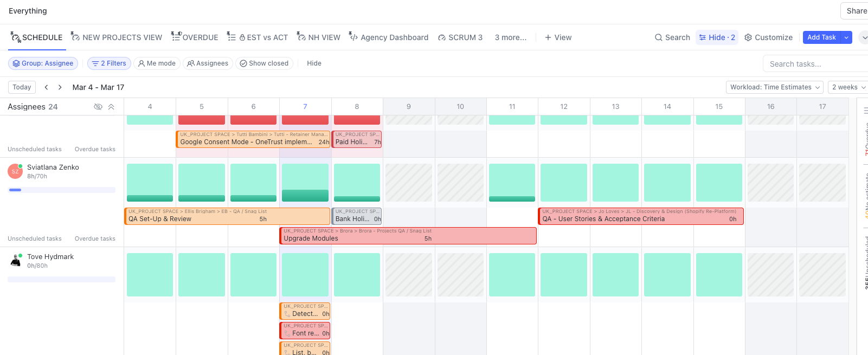Click the plus icon to add View
The width and height of the screenshot is (868, 355).
point(548,37)
